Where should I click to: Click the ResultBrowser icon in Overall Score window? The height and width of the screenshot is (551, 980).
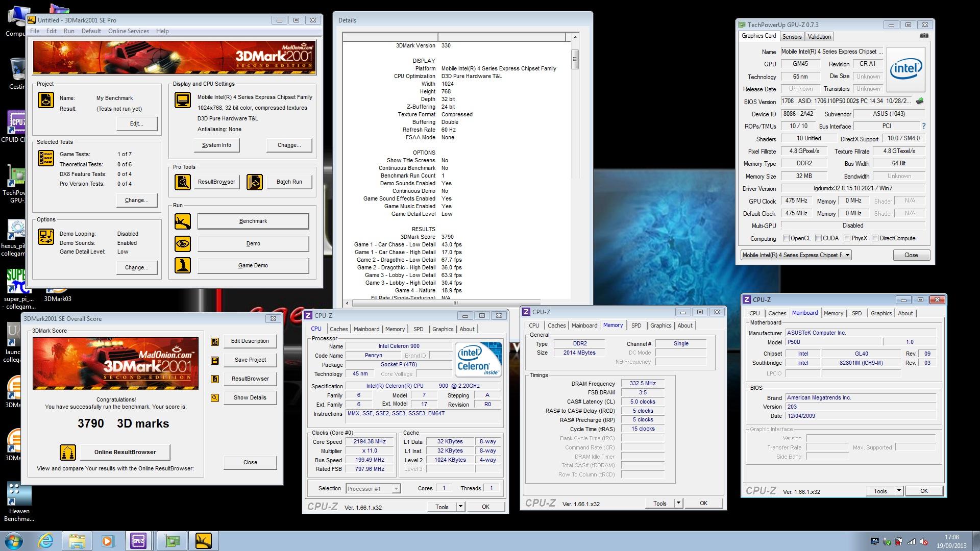215,379
